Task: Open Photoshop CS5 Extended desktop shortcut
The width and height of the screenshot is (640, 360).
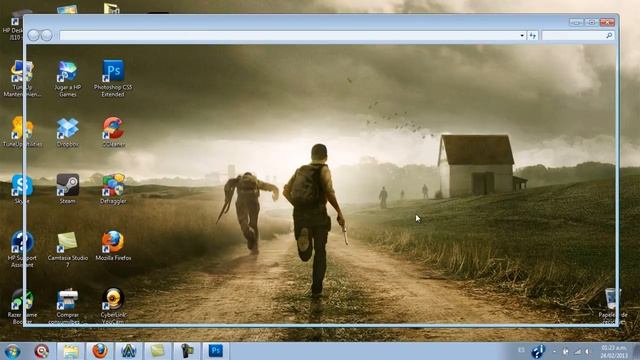Action: (113, 78)
